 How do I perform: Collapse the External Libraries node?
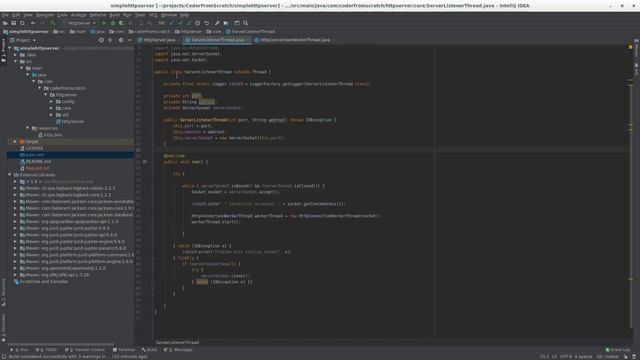9,175
